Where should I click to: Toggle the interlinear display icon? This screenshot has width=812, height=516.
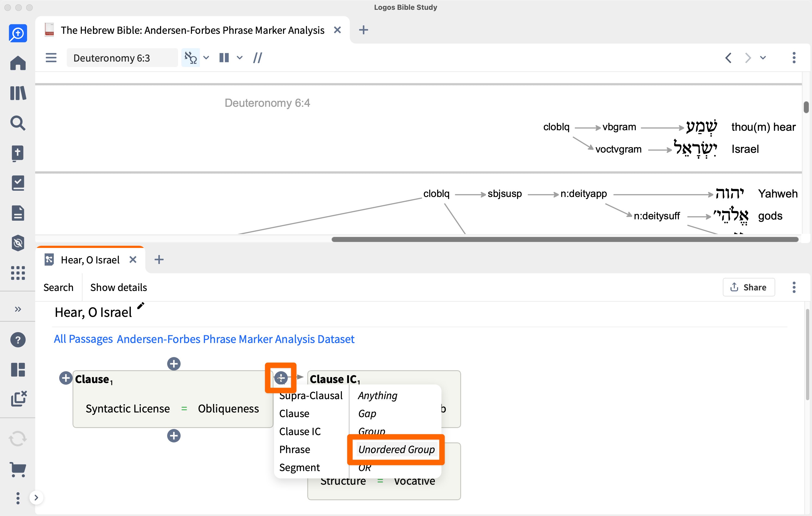coord(191,58)
